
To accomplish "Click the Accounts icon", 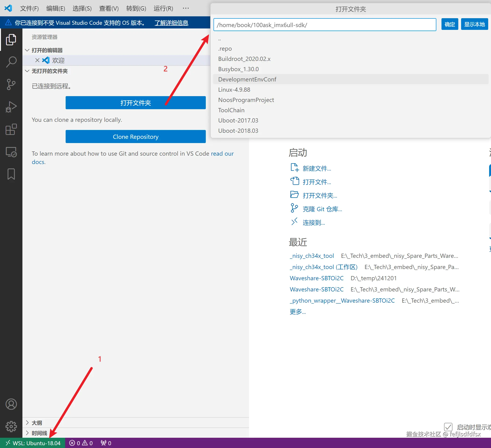I will coord(11,404).
